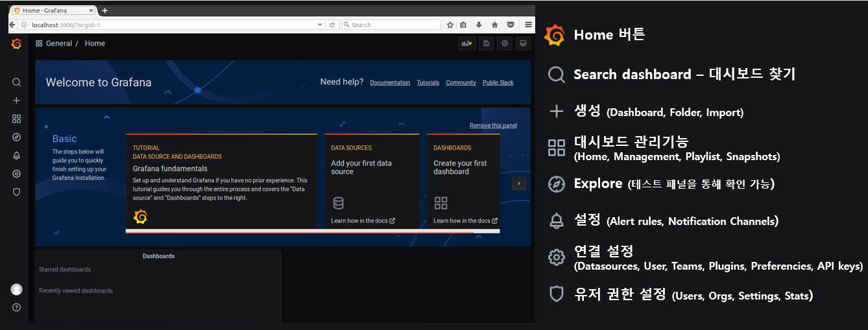Open the Pocket icon in browser toolbar

coord(511,25)
